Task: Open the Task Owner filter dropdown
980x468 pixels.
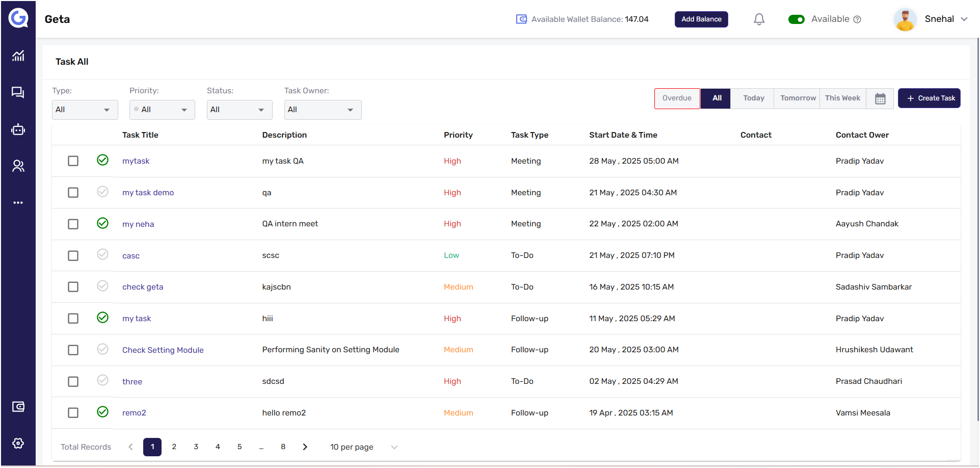Action: pos(323,110)
